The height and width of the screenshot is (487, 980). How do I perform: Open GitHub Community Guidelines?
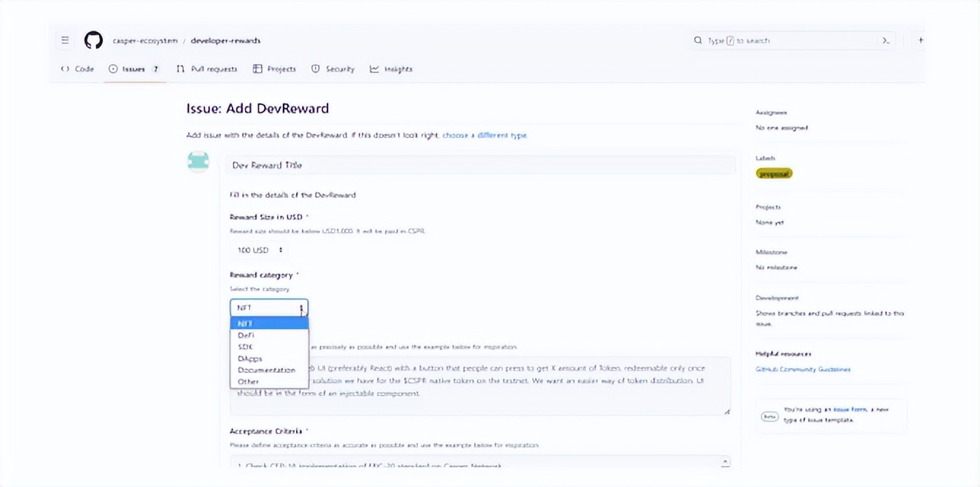(x=801, y=369)
